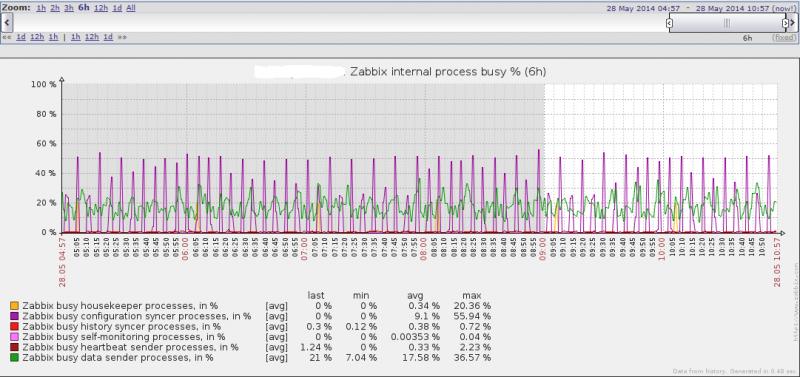Click the purple configuration syncer legend swatch

(14, 316)
